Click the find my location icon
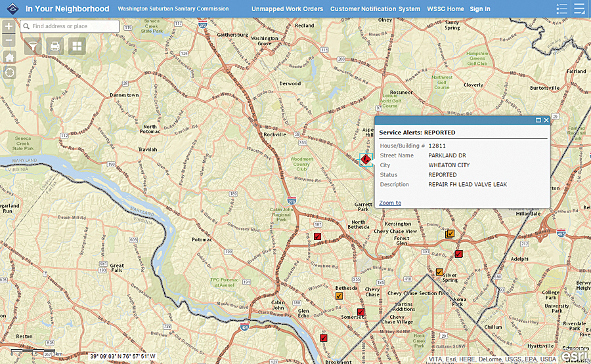The height and width of the screenshot is (364, 591). 9,72
